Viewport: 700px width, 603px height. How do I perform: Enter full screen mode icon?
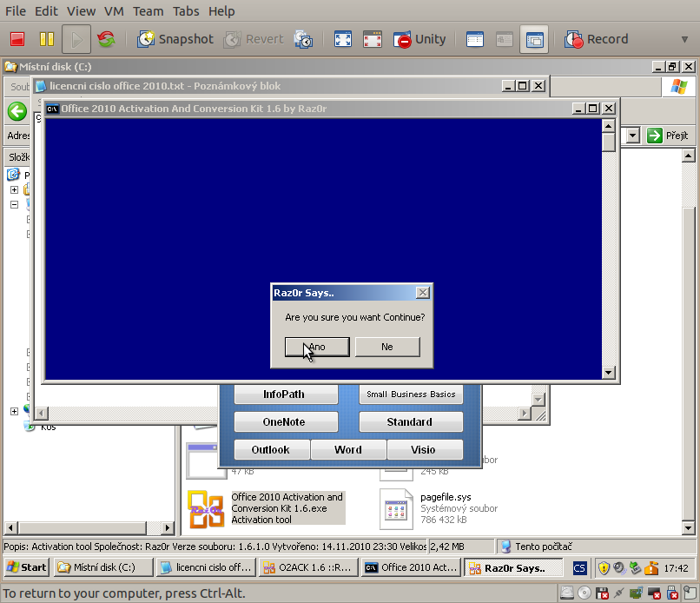[343, 39]
